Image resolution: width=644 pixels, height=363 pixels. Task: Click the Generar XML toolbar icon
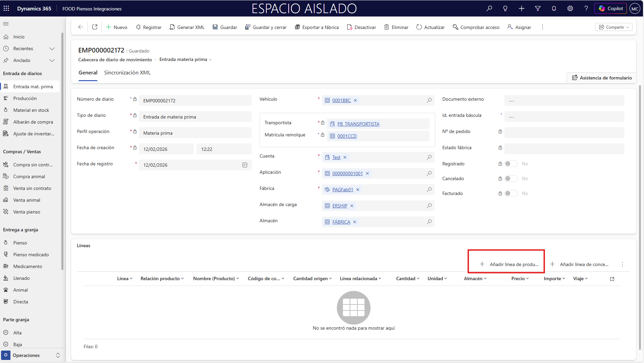[172, 27]
